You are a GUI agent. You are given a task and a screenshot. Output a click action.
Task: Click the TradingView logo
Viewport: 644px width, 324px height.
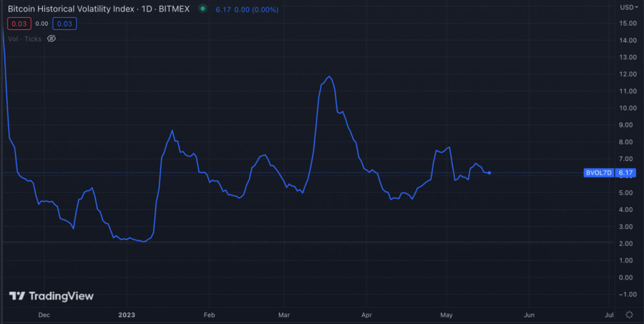click(x=51, y=296)
